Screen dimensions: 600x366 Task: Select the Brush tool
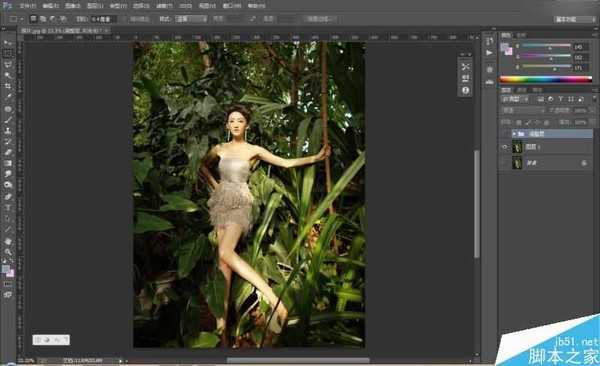tap(8, 120)
